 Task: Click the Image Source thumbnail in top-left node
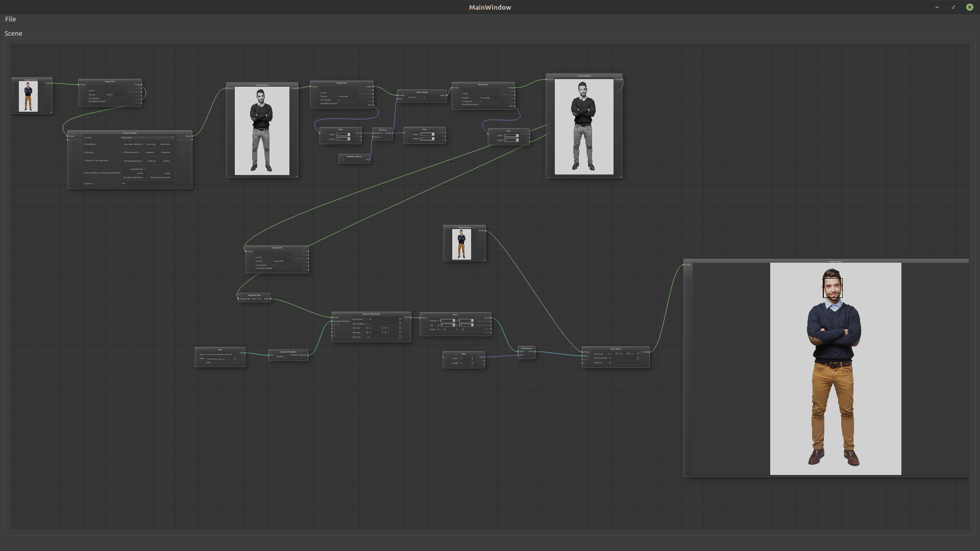click(28, 96)
